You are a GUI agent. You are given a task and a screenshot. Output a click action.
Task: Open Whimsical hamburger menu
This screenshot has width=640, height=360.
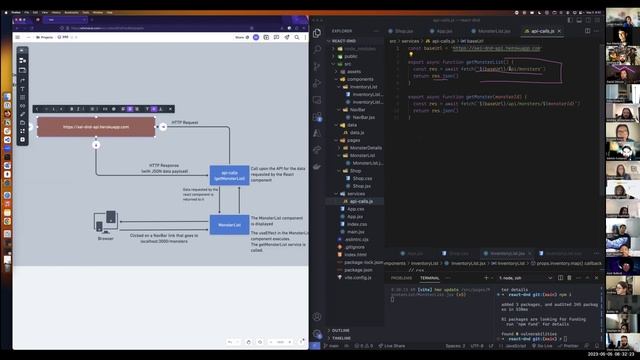18,37
